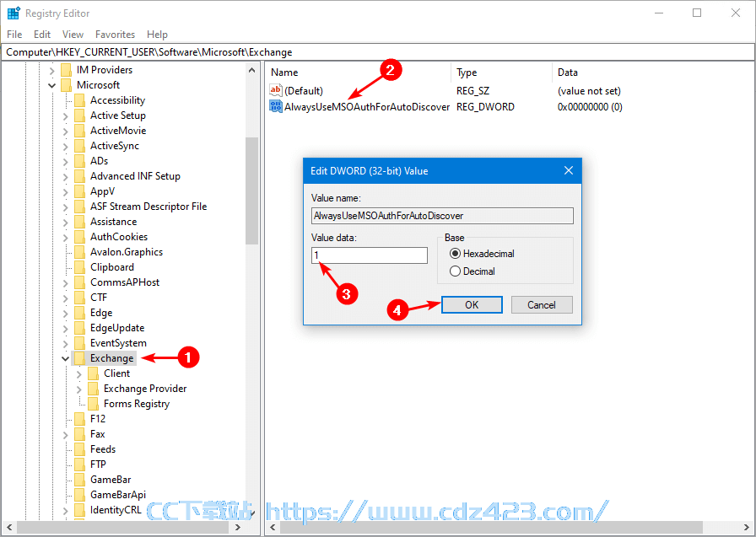Screen dimensions: 756x537
Task: Click the values pane horizontal scrollbar thumb
Action: click(491, 527)
